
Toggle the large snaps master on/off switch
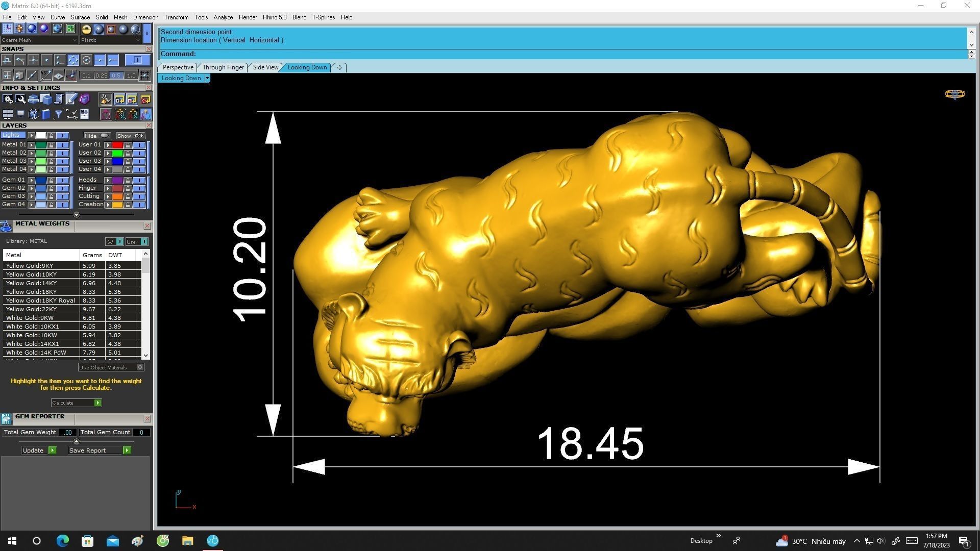pyautogui.click(x=137, y=60)
